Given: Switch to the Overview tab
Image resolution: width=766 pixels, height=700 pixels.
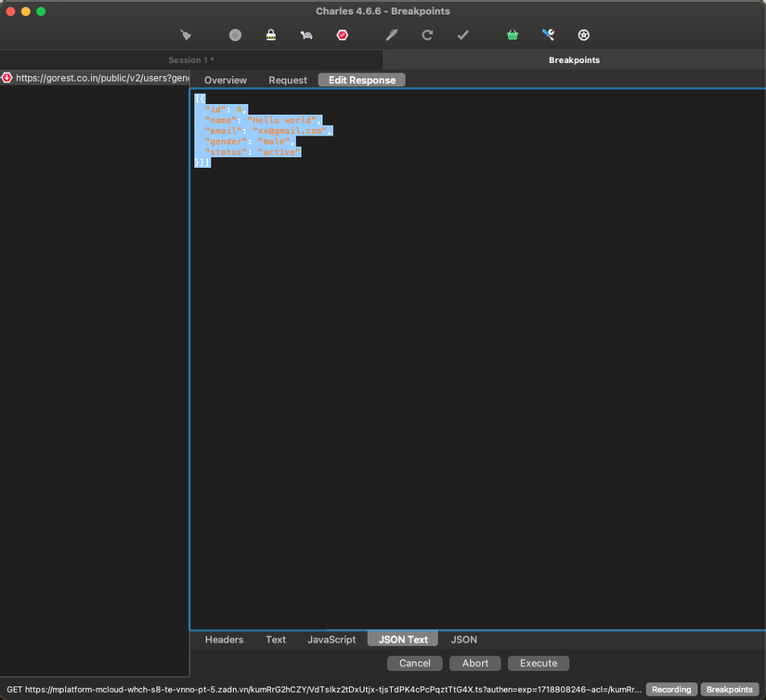Looking at the screenshot, I should pyautogui.click(x=225, y=80).
